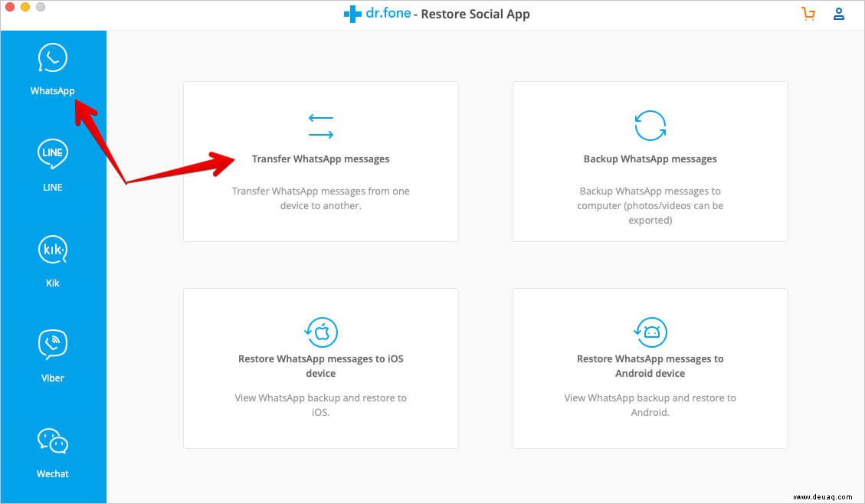Open the Wechat icon in the sidebar
This screenshot has width=865, height=504.
click(52, 441)
